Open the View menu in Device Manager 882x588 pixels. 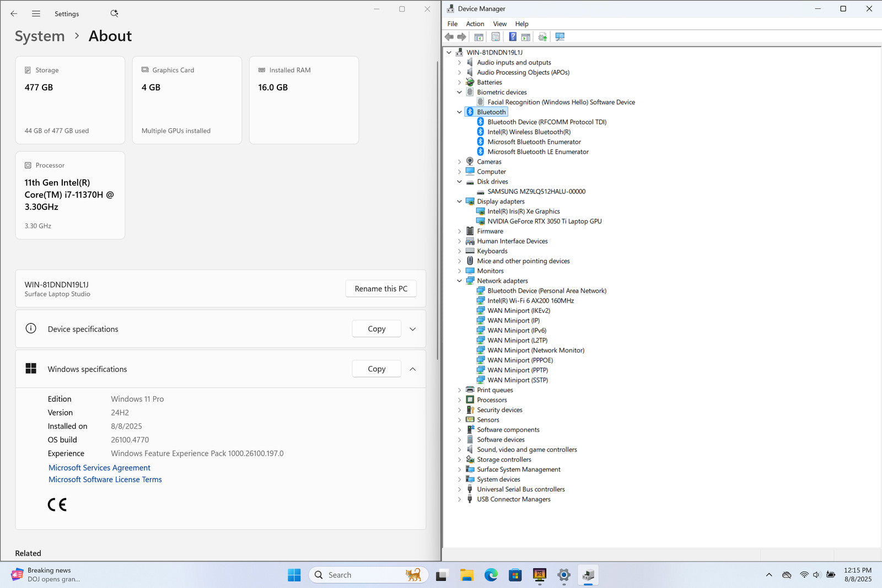(x=499, y=24)
